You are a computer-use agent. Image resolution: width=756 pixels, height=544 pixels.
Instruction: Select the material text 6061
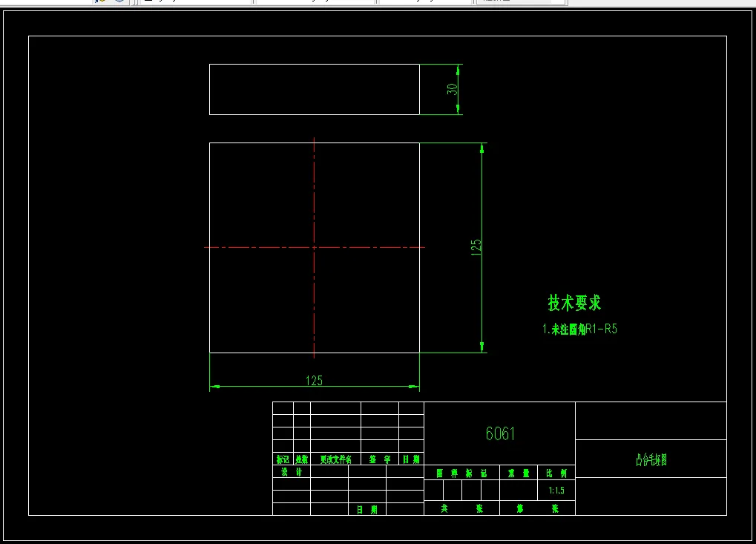tap(500, 433)
